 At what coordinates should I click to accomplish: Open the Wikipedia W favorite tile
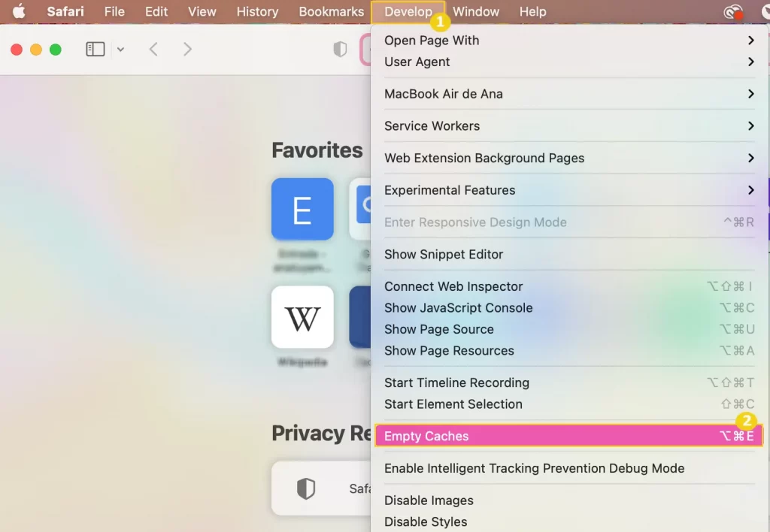point(302,317)
